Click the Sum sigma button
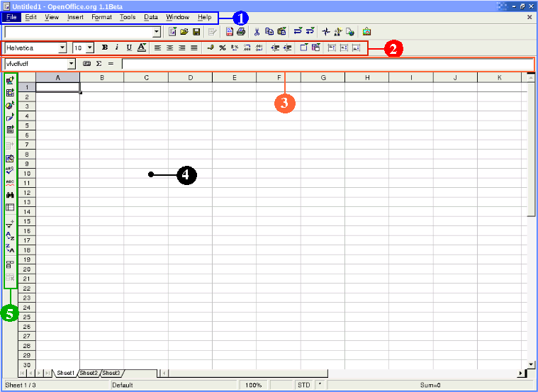Image resolution: width=538 pixels, height=392 pixels. point(99,64)
